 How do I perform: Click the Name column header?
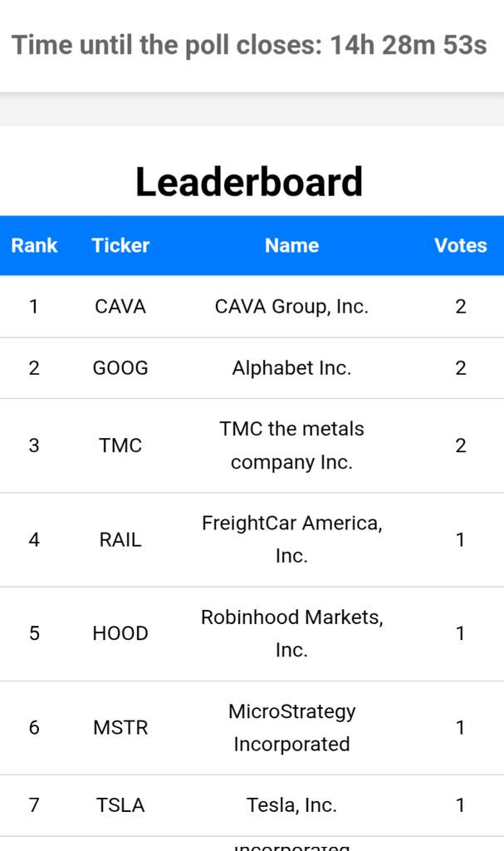point(292,245)
